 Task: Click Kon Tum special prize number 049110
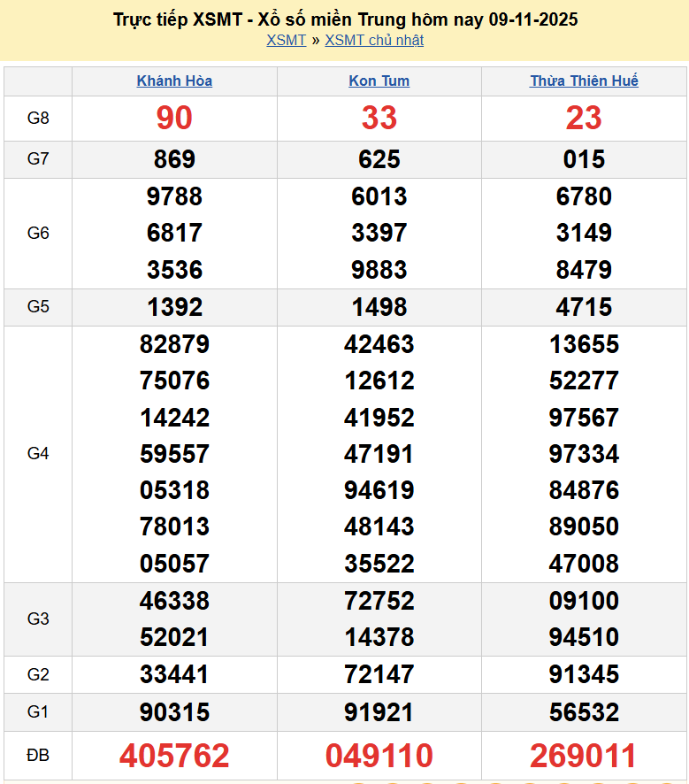point(379,756)
